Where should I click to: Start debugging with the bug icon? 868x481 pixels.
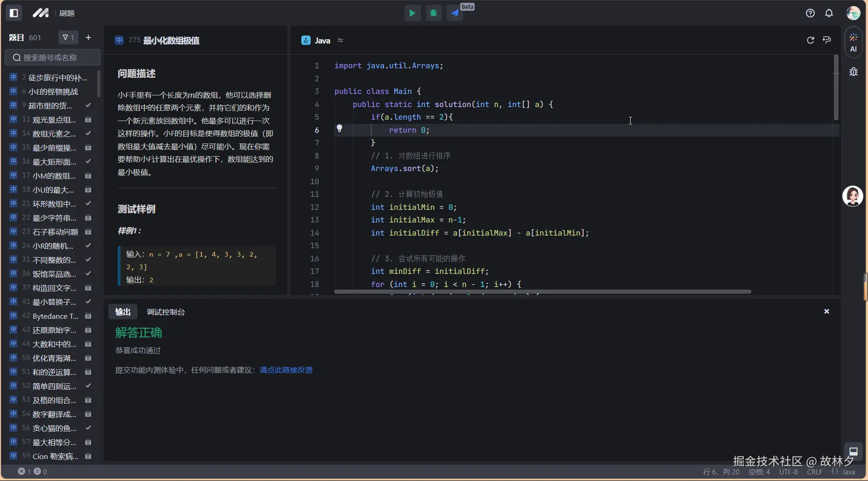coord(434,13)
